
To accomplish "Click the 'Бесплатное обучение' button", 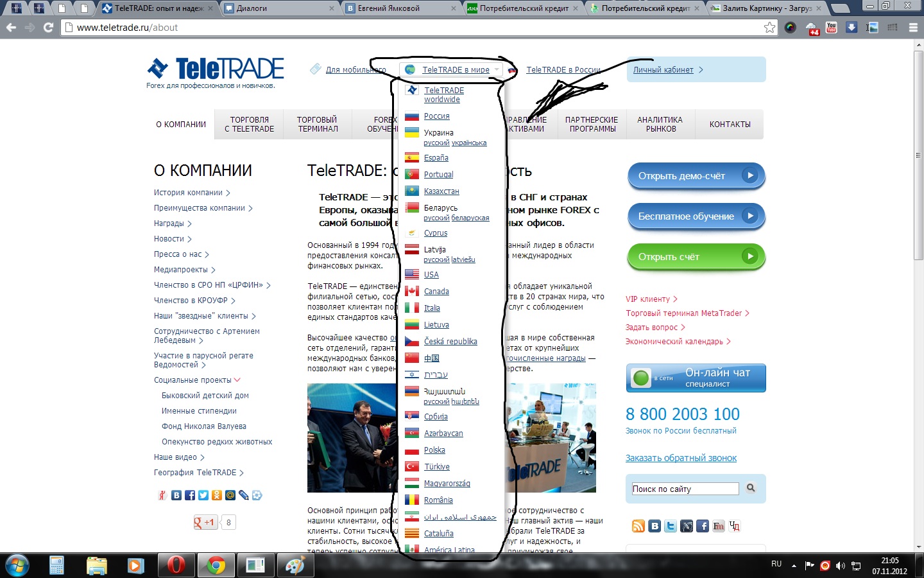I will coord(696,216).
